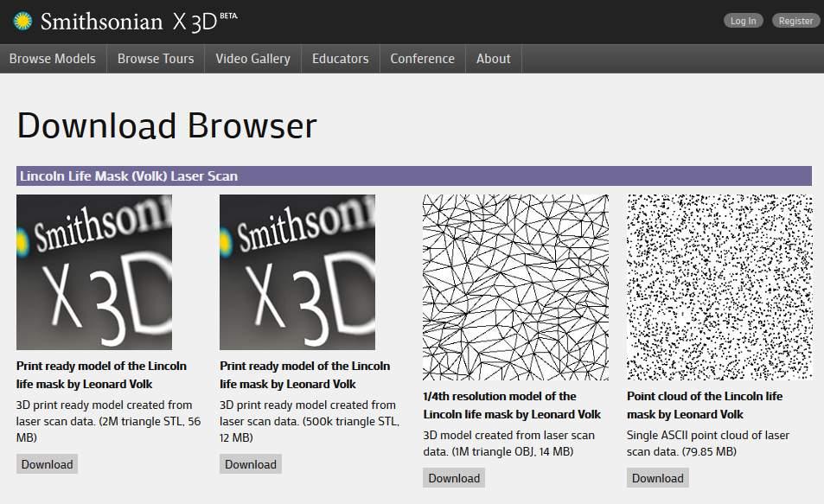Select description '3D model created from laser scan data'
Viewport: 824px width, 504px height.
[508, 443]
